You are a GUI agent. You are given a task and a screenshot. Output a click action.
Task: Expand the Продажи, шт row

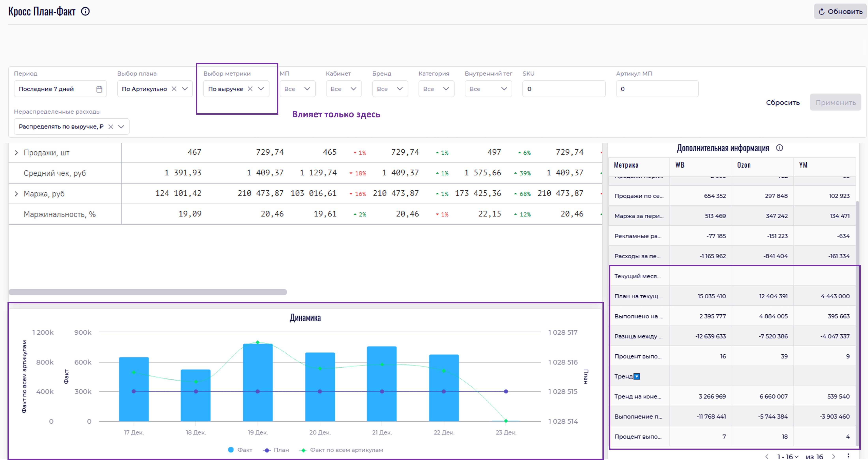click(x=16, y=153)
